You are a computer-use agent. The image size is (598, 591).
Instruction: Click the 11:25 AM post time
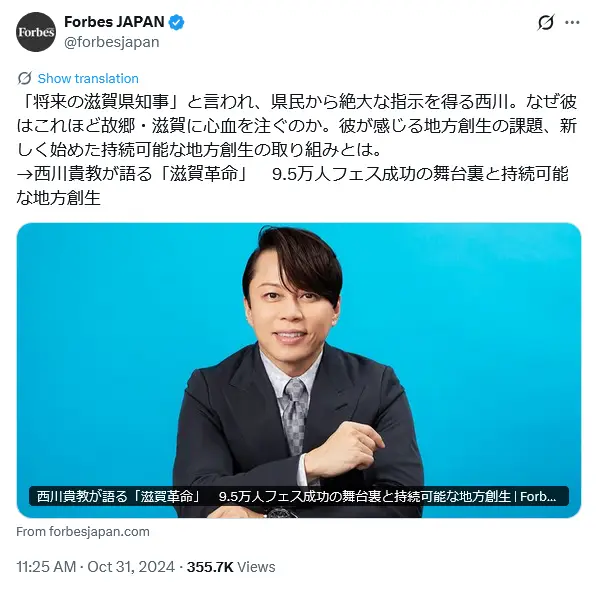(46, 567)
